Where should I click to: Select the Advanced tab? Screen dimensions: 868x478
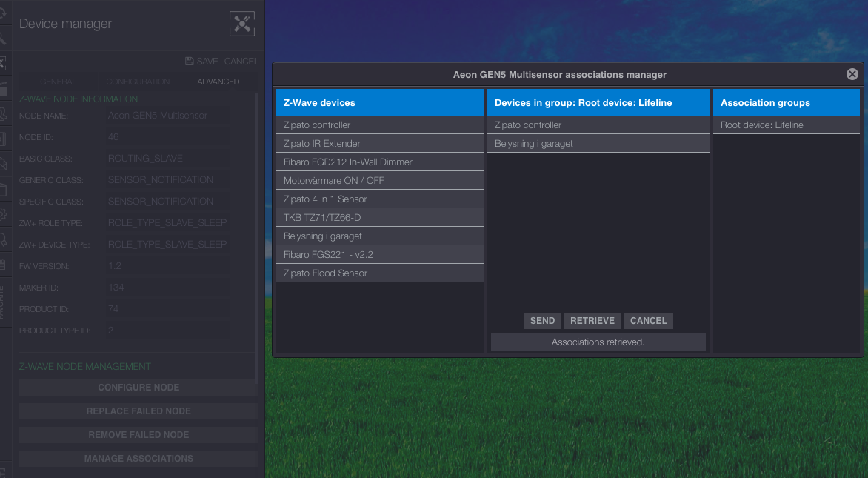pos(218,82)
